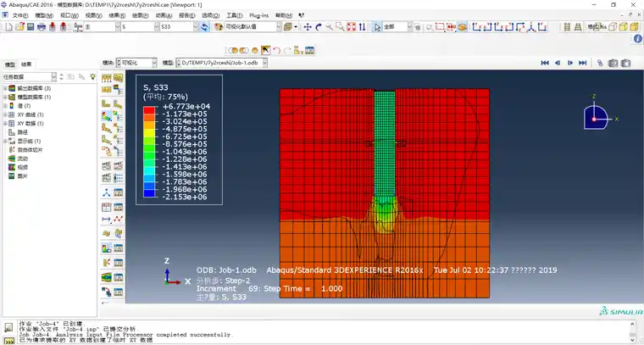The image size is (644, 345).
Task: Click the Info query button
Action: click(x=638, y=39)
